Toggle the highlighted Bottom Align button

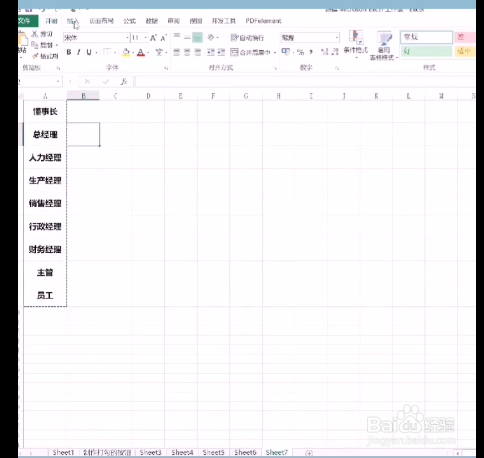pyautogui.click(x=197, y=37)
